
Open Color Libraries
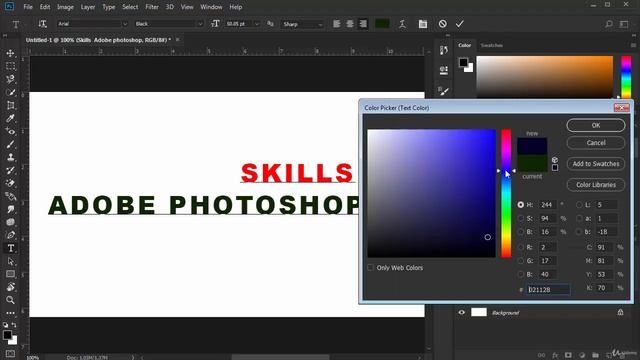596,185
